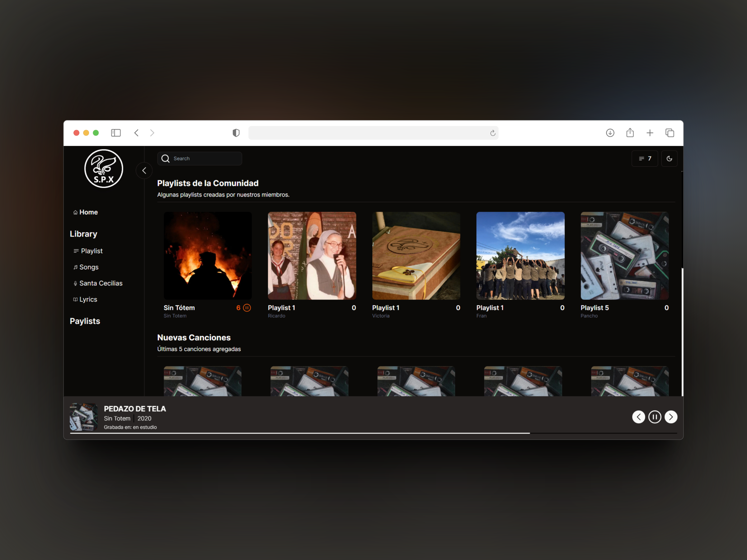Viewport: 747px width, 560px height.
Task: Seek on the song progress bar
Action: (x=373, y=433)
